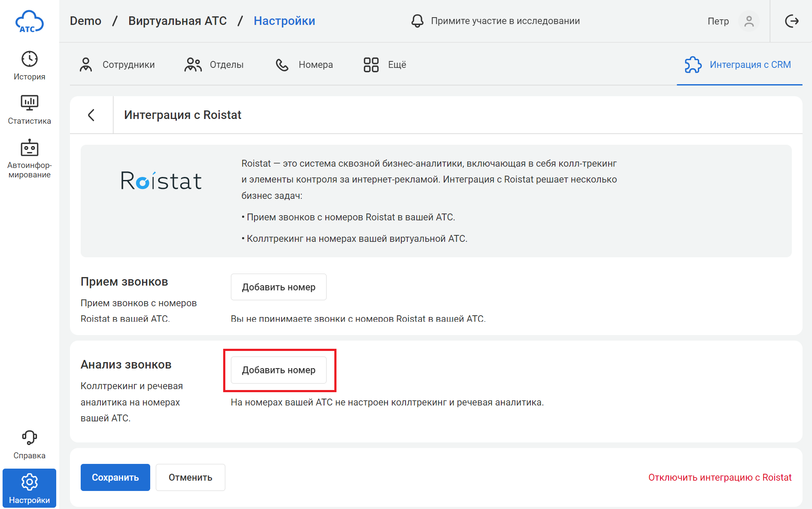Screen dimensions: 812x509
Task: Open Help headset icon in sidebar
Action: [x=29, y=438]
